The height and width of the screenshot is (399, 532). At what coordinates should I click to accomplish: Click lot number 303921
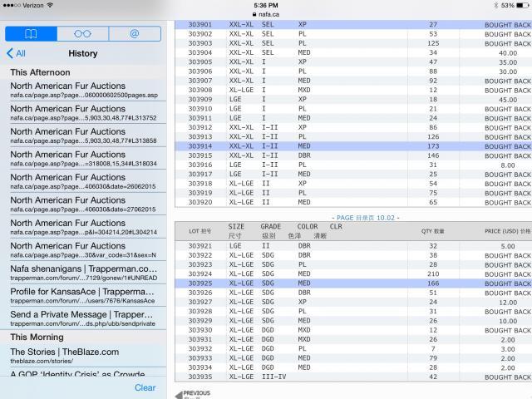200,246
